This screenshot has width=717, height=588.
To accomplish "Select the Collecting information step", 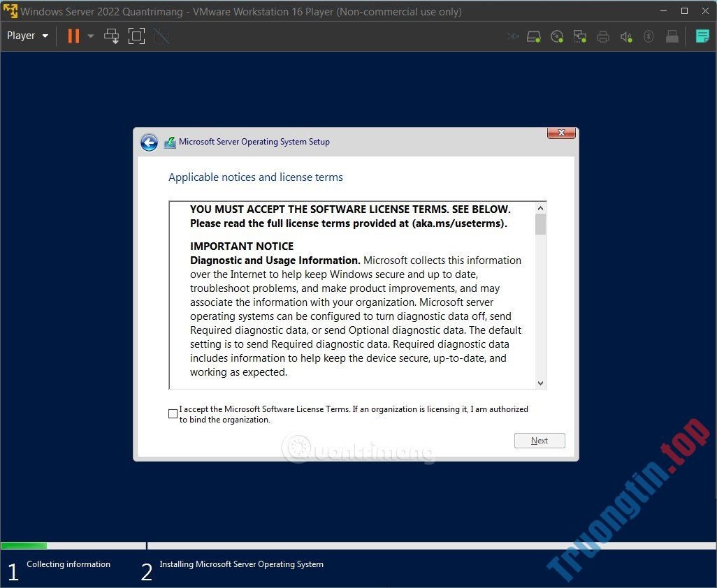I will pos(68,564).
